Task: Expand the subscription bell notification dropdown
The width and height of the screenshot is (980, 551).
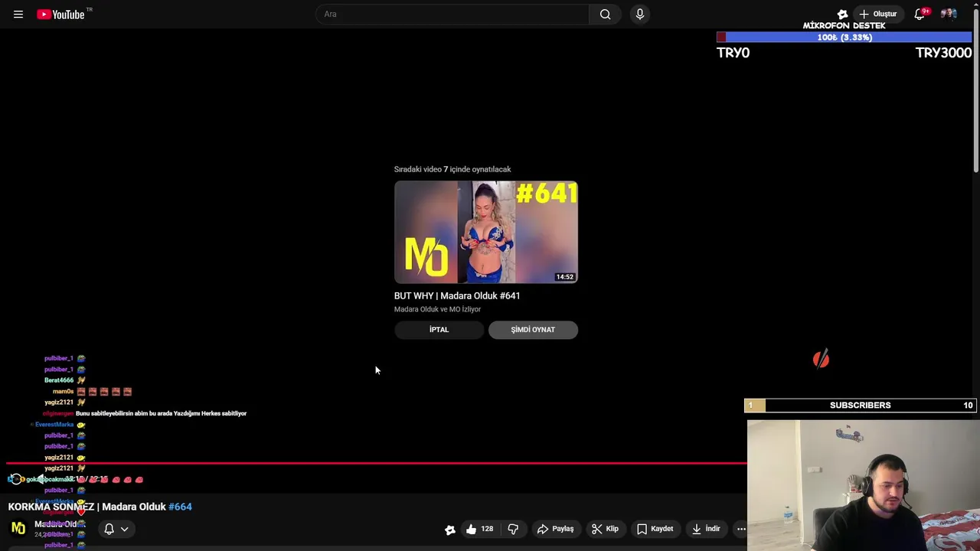Action: coord(116,529)
